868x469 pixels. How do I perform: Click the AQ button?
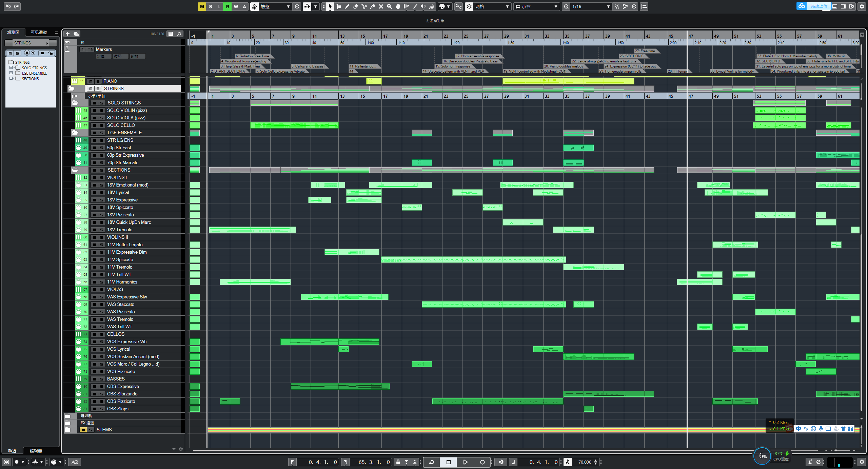[75, 462]
